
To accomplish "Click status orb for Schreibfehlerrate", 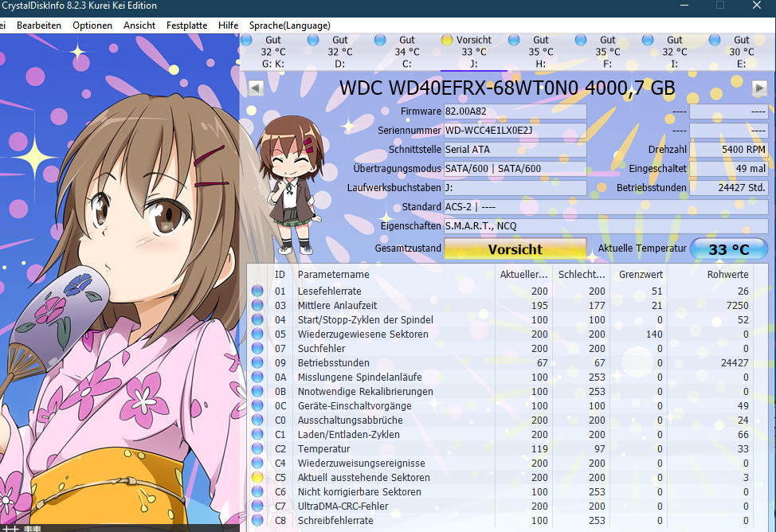I will coord(257,521).
